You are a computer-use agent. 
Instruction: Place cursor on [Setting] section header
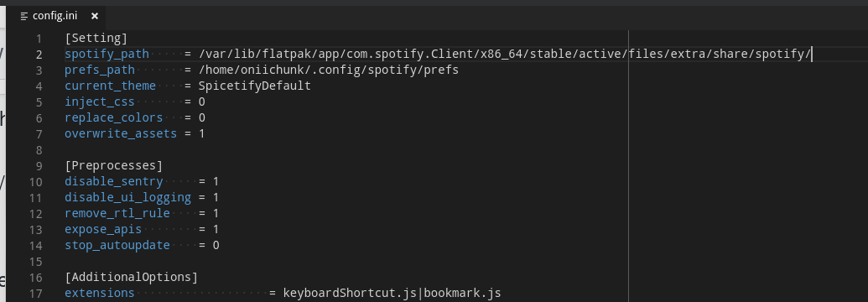tap(96, 39)
